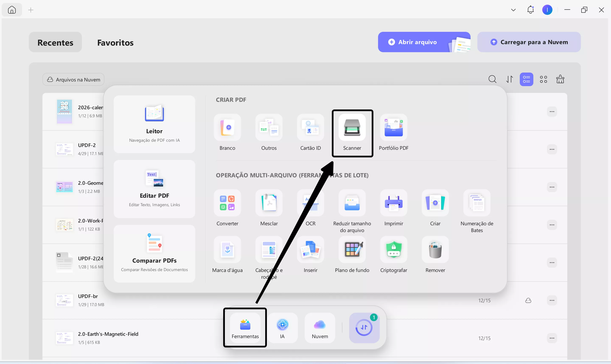Viewport: 611px width, 364px height.
Task: Click the Numeração de Bates icon
Action: (476, 203)
